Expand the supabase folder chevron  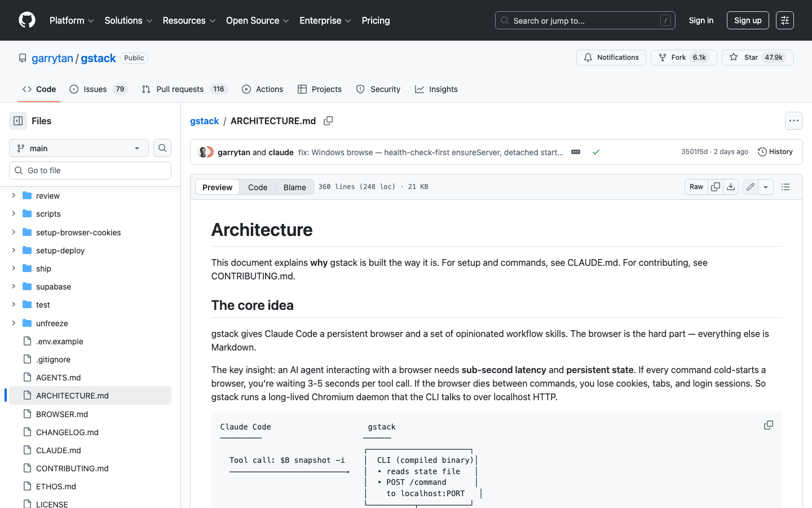(x=14, y=286)
